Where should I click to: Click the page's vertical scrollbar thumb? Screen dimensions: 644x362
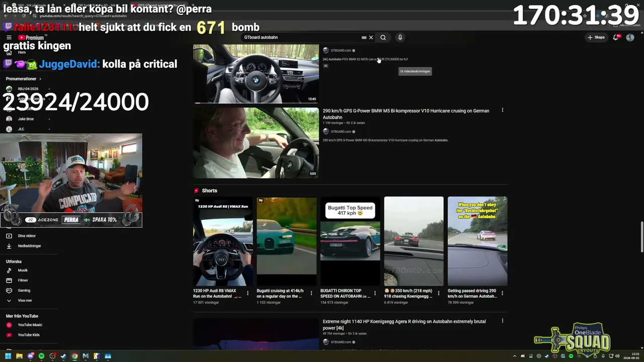click(x=641, y=237)
